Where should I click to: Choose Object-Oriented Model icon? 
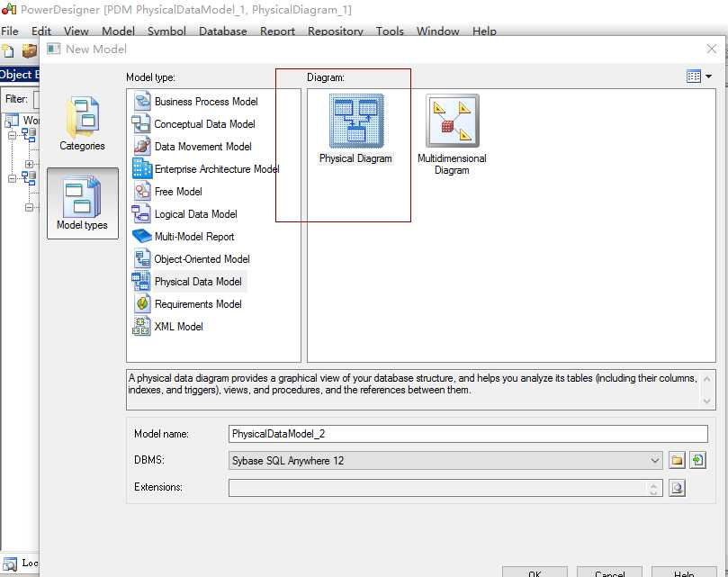point(142,258)
